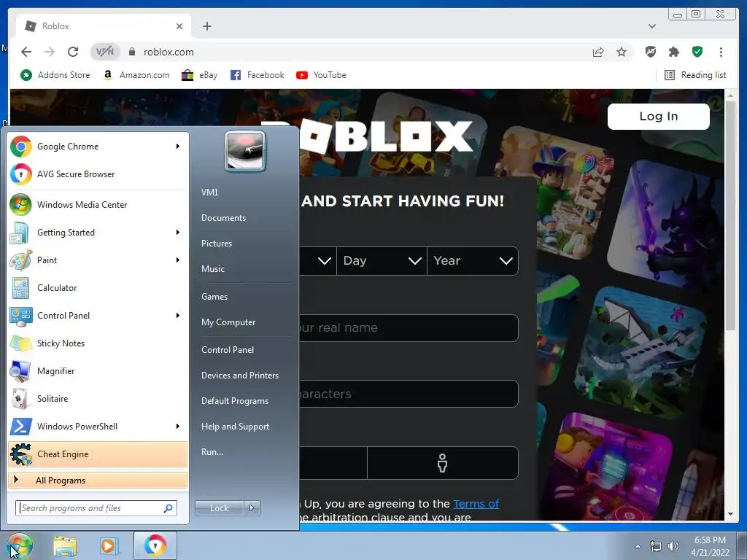Open the YouTube bookmark

point(321,75)
